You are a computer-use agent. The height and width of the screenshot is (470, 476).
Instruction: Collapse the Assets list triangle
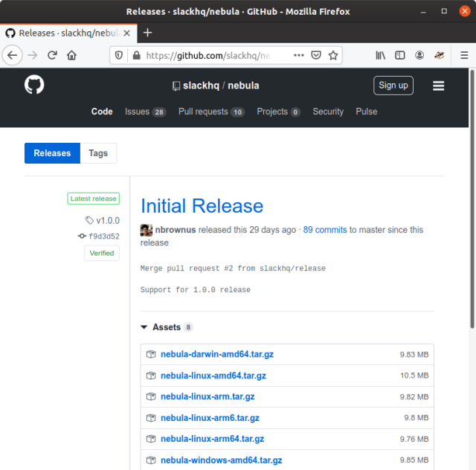144,327
